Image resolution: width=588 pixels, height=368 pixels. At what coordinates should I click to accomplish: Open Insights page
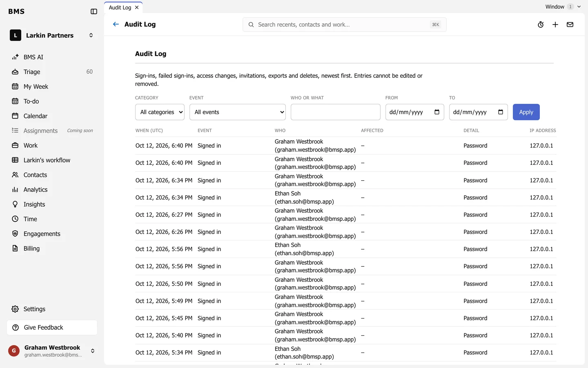52,204
